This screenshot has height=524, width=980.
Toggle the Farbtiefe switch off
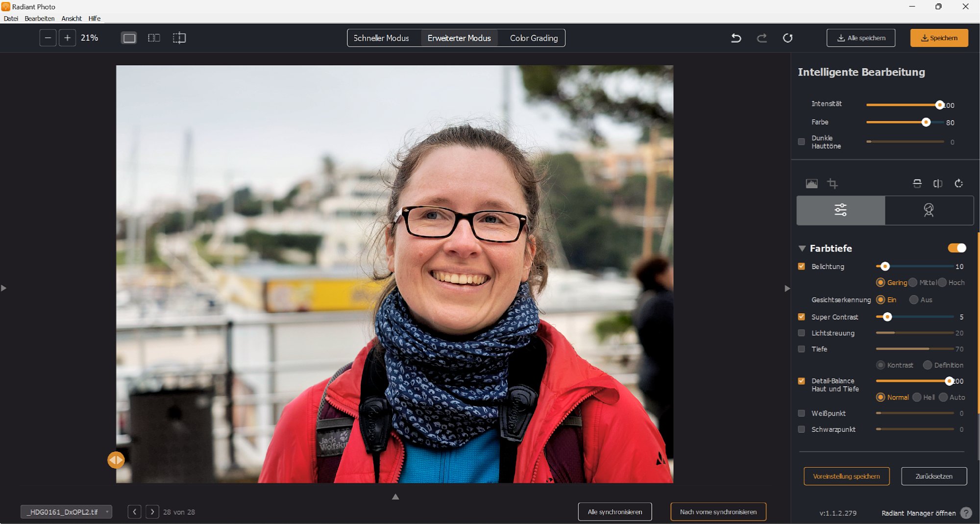[x=956, y=248]
